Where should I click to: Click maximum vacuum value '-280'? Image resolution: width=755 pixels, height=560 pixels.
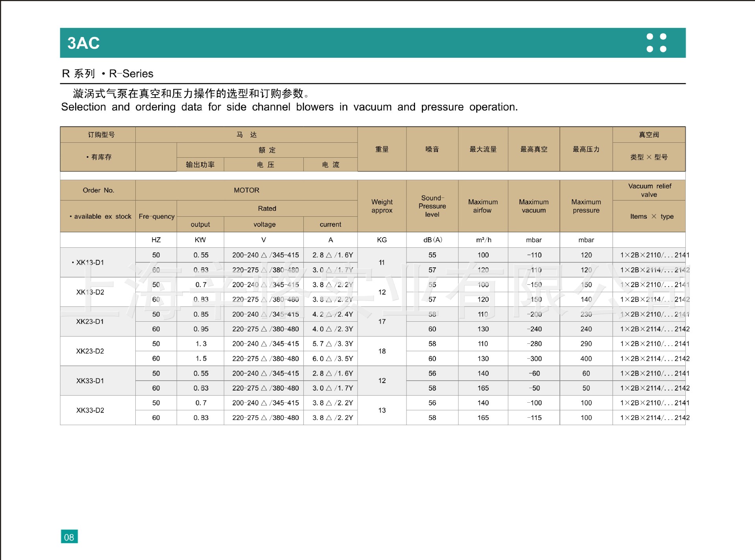534,344
